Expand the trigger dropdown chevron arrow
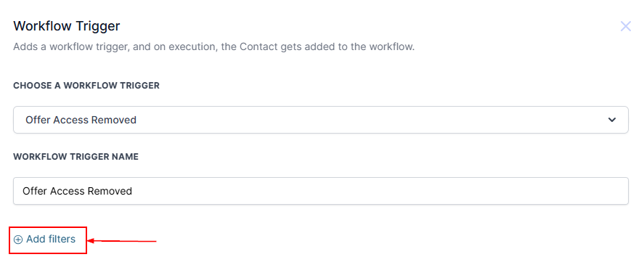 [612, 120]
